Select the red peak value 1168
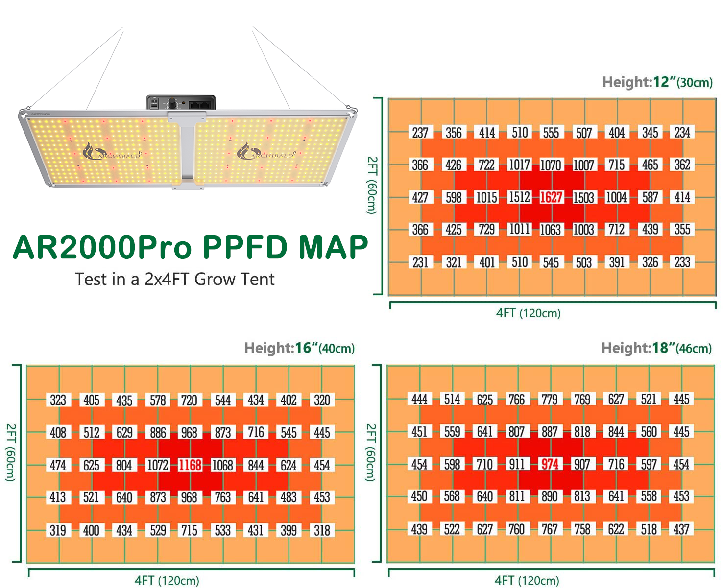The width and height of the screenshot is (723, 588). pos(190,465)
